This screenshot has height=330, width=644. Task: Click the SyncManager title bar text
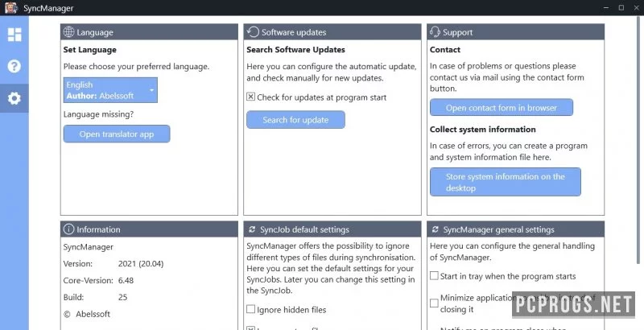(48, 8)
